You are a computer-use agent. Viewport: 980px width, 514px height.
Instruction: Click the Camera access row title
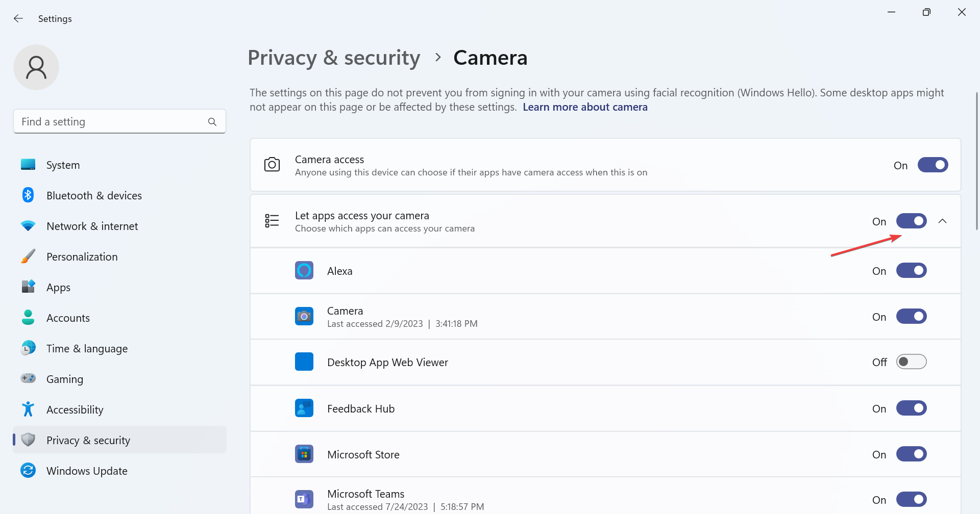pos(329,160)
